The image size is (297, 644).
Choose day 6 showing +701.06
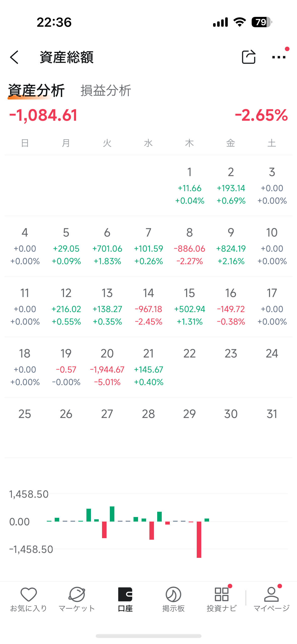point(107,246)
